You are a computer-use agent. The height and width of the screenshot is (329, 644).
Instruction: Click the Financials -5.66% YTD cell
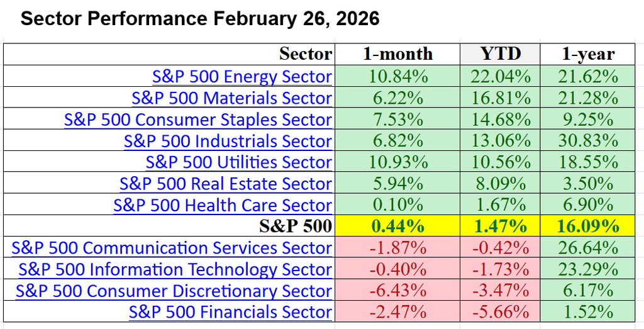(501, 312)
